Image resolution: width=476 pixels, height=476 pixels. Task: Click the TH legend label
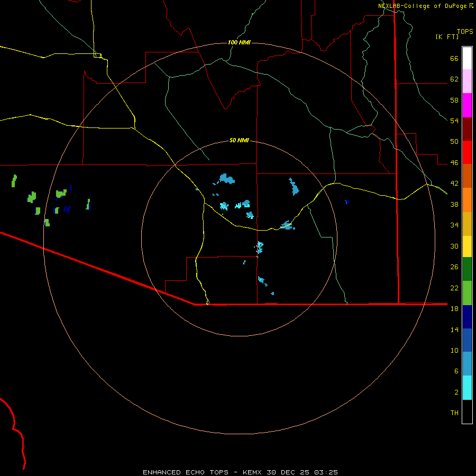tap(454, 413)
